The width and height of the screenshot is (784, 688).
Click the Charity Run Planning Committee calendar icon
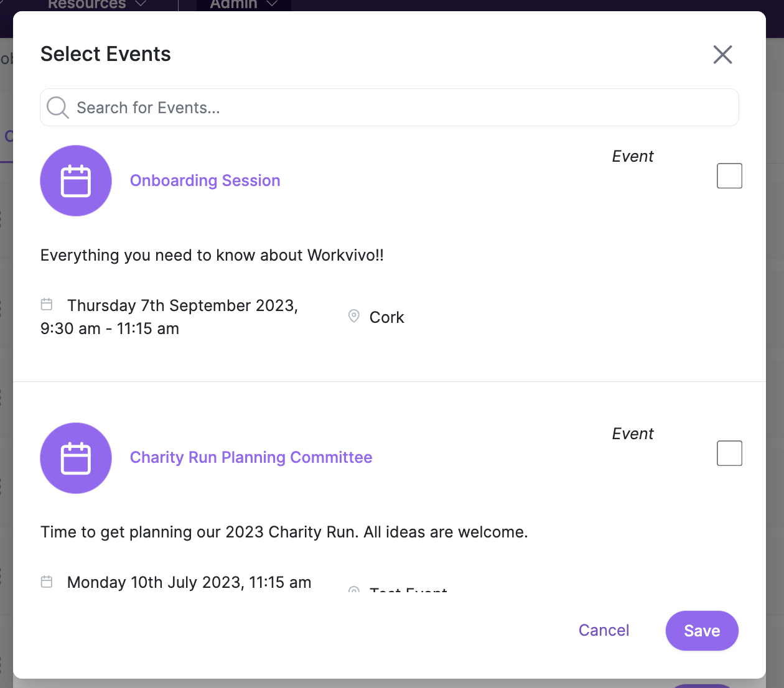[x=76, y=458]
